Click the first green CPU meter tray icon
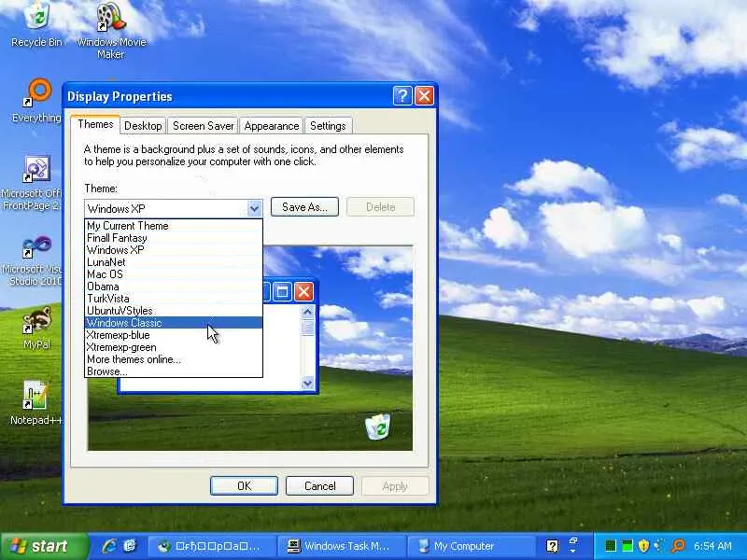The image size is (747, 560). click(x=611, y=546)
